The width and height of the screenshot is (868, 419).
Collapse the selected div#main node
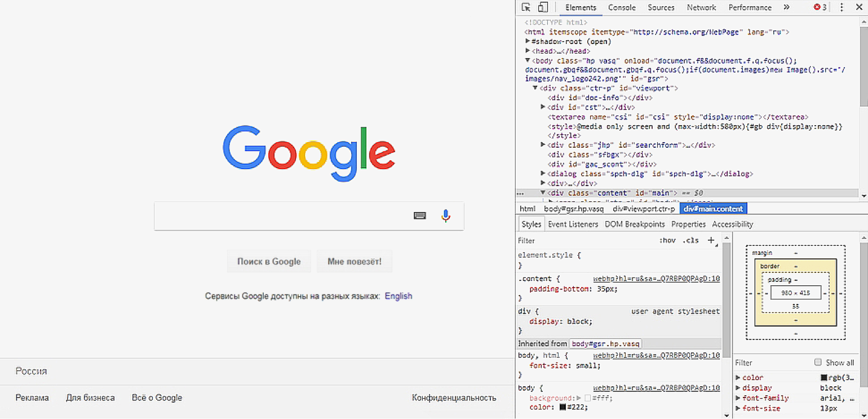coord(543,193)
